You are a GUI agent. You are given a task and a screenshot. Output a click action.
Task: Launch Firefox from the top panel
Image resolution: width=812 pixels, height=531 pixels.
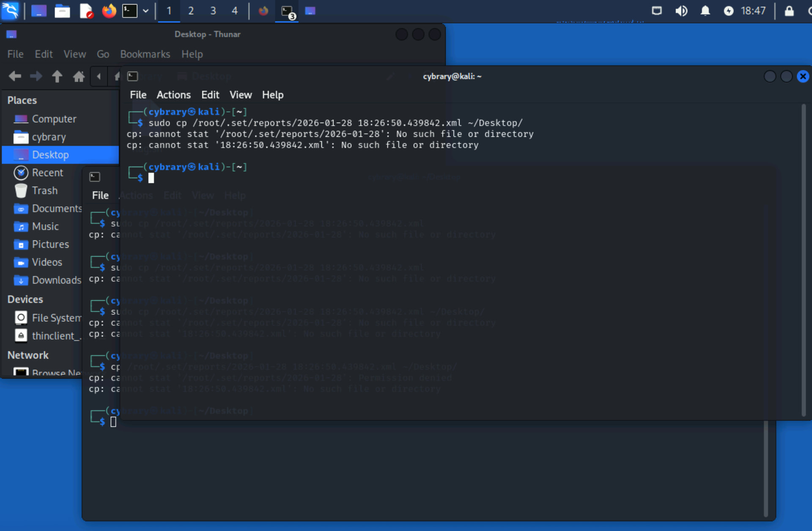[109, 11]
